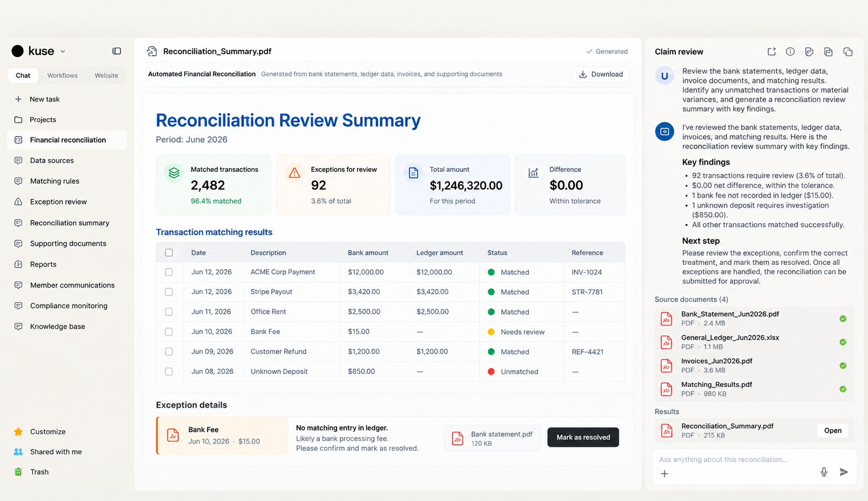
Task: Check the Bank Fee row checkbox
Action: point(169,332)
